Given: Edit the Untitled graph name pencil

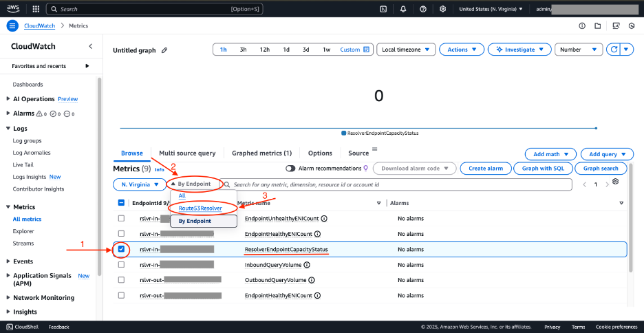Looking at the screenshot, I should coord(164,50).
